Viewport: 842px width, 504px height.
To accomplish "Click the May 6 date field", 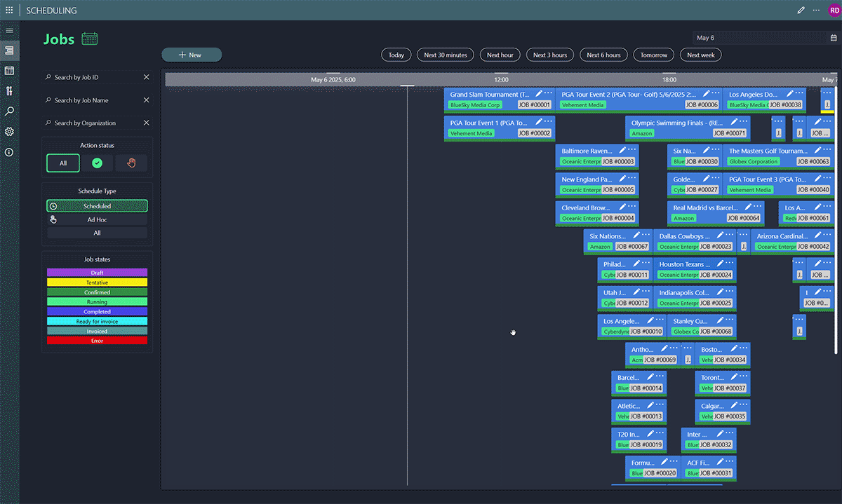I will 760,38.
